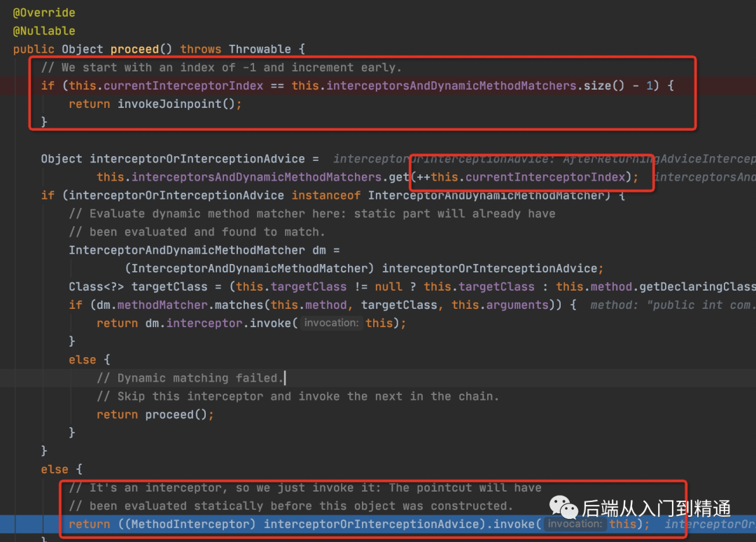Click the 'invocation:' hint on the dm.interceptor.invoke line
Viewport: 756px width, 542px height.
tap(331, 324)
